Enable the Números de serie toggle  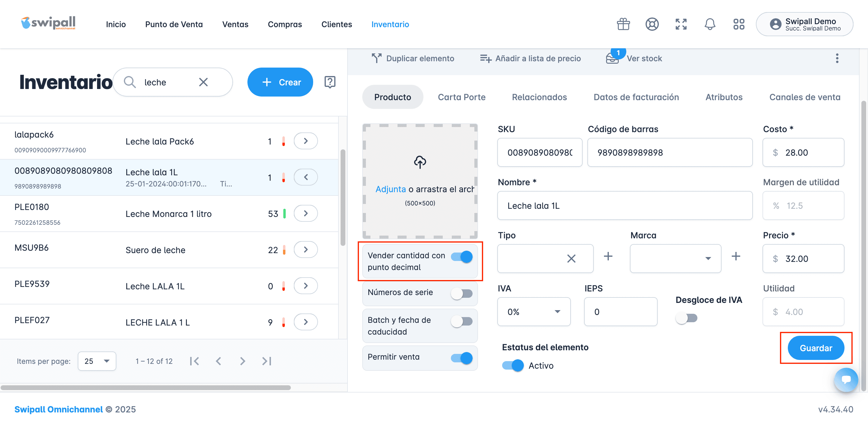(x=462, y=293)
